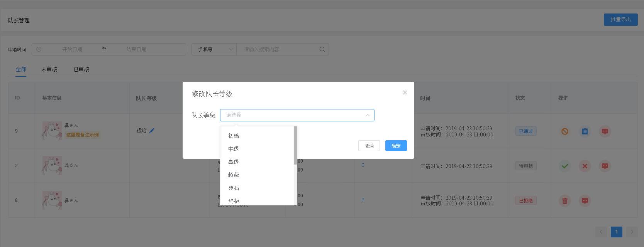Viewport: 644px width, 247px height.
Task: Click the pencil edit icon beside 初始
Action: [x=152, y=131]
